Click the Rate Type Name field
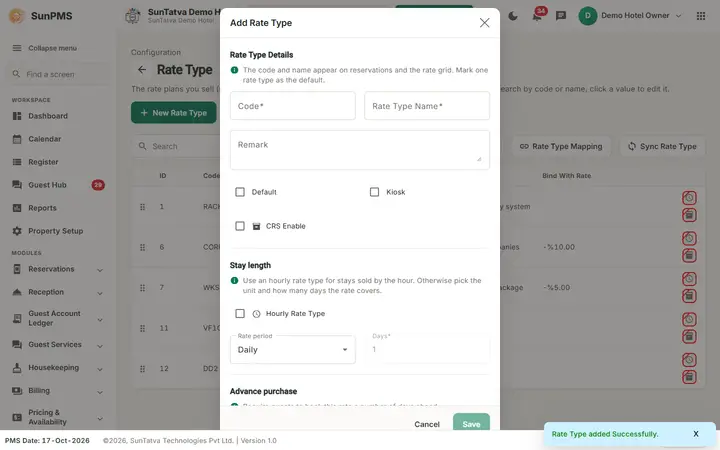The width and height of the screenshot is (720, 450). (427, 106)
